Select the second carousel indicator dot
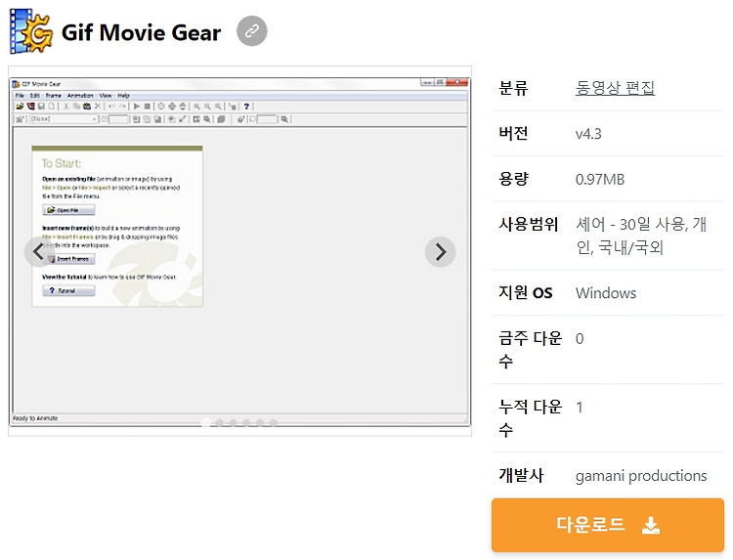Image resolution: width=733 pixels, height=560 pixels. click(219, 422)
